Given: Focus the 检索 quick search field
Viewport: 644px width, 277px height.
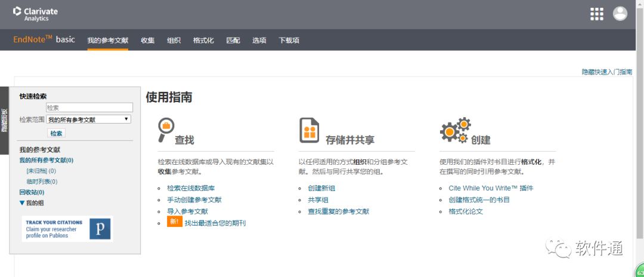Looking at the screenshot, I should tap(89, 107).
